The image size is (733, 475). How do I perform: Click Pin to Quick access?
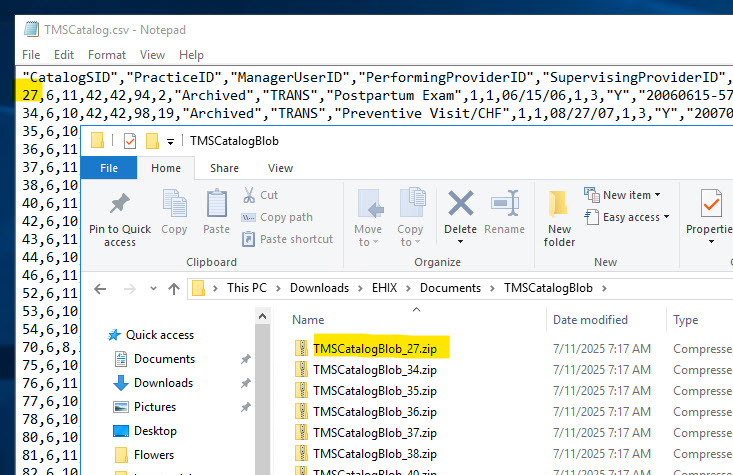pos(120,219)
